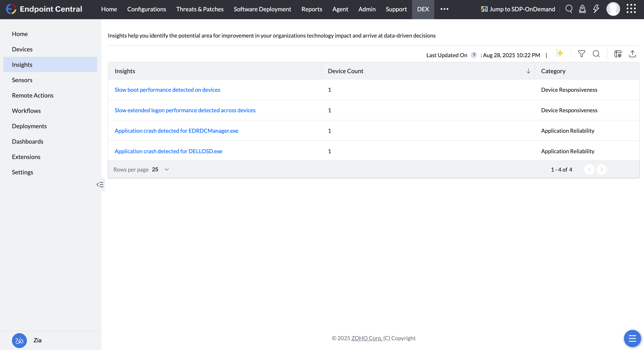This screenshot has width=644, height=350.
Task: Sort by Device Count column arrow
Action: click(x=528, y=71)
